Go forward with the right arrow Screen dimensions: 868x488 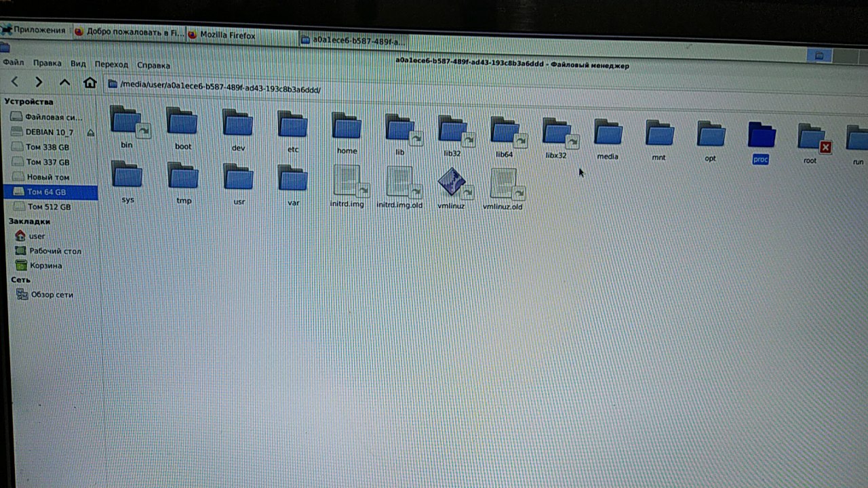39,82
